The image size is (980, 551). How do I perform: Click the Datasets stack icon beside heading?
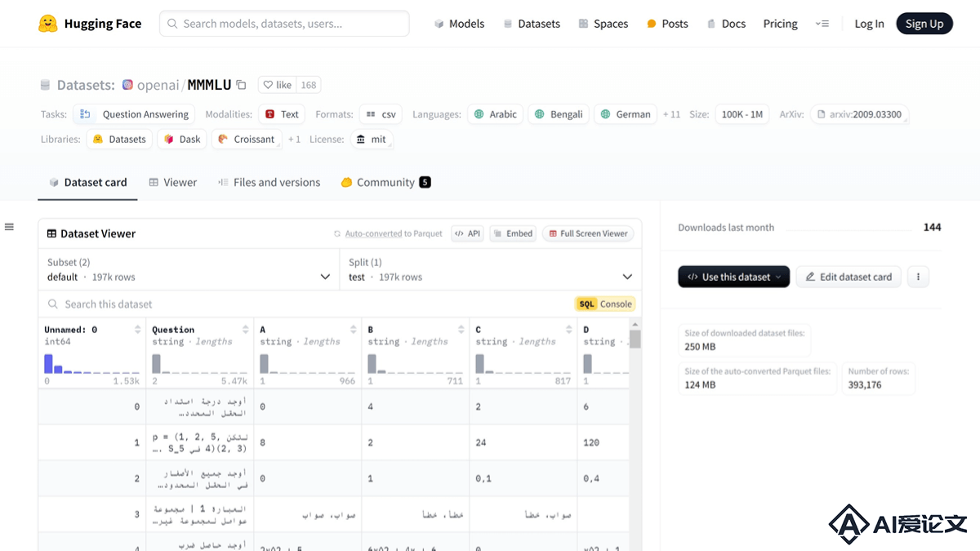point(46,85)
